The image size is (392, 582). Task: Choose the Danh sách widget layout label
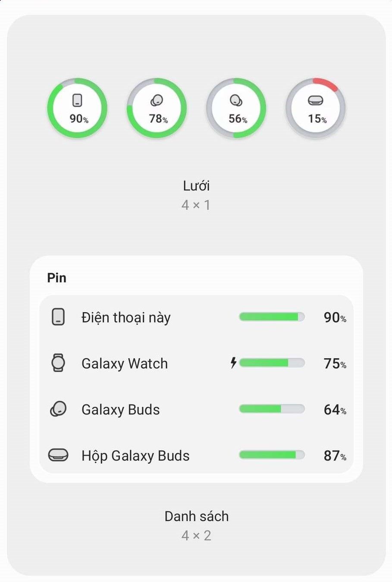(x=197, y=516)
